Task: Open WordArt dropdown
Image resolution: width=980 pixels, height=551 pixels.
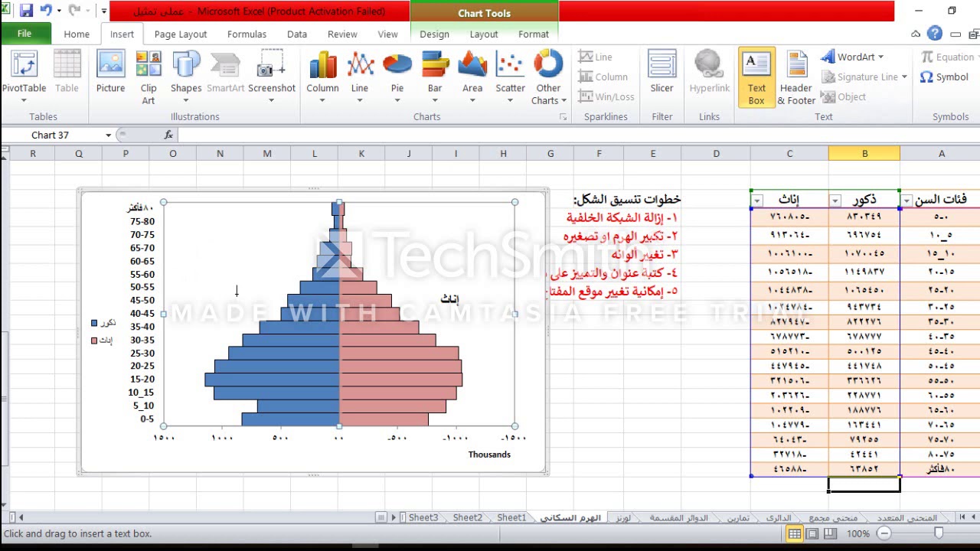Action: click(x=852, y=57)
